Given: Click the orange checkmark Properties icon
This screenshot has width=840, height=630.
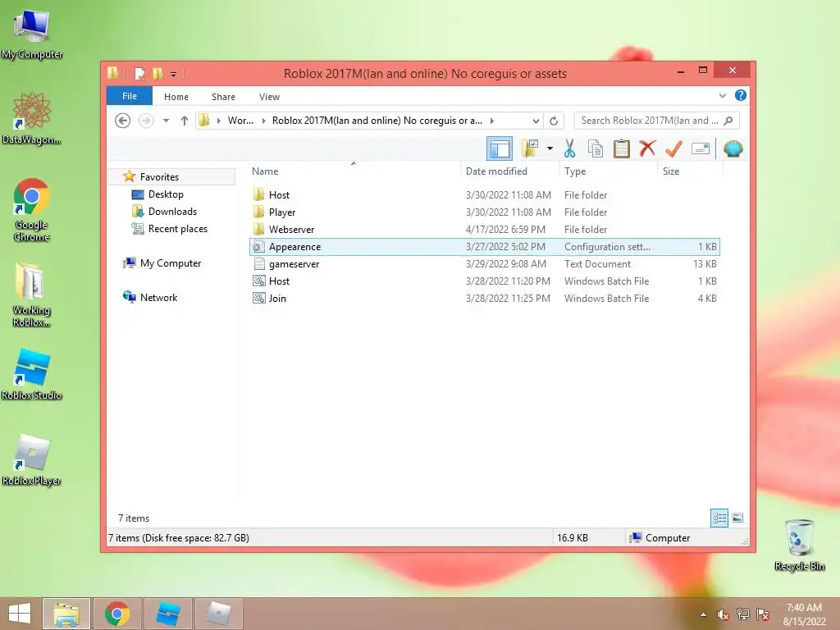Looking at the screenshot, I should tap(673, 148).
